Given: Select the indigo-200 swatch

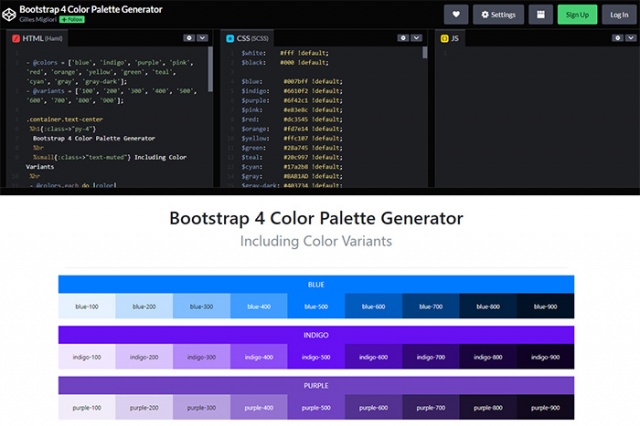Looking at the screenshot, I should click(x=144, y=357).
